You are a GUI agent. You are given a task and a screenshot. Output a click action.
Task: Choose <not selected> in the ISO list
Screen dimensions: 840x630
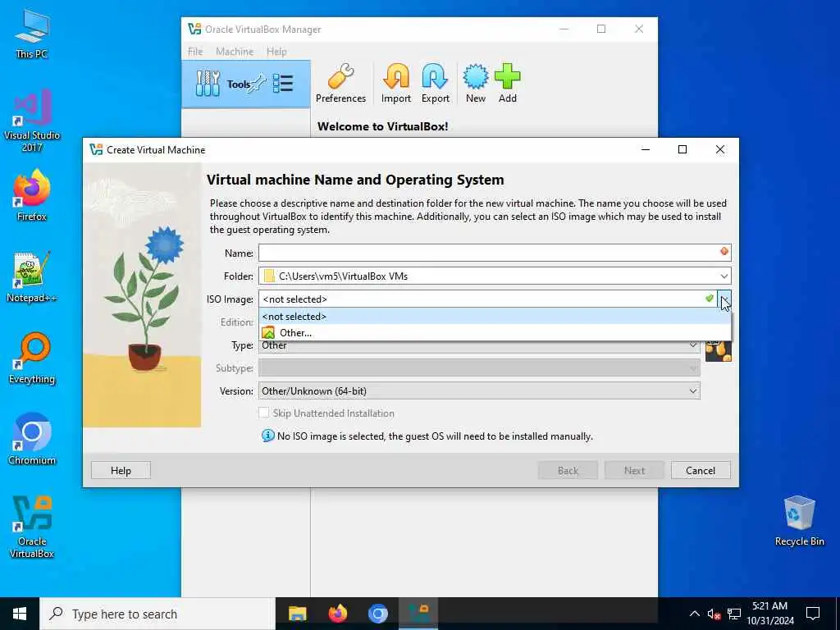[x=495, y=316]
